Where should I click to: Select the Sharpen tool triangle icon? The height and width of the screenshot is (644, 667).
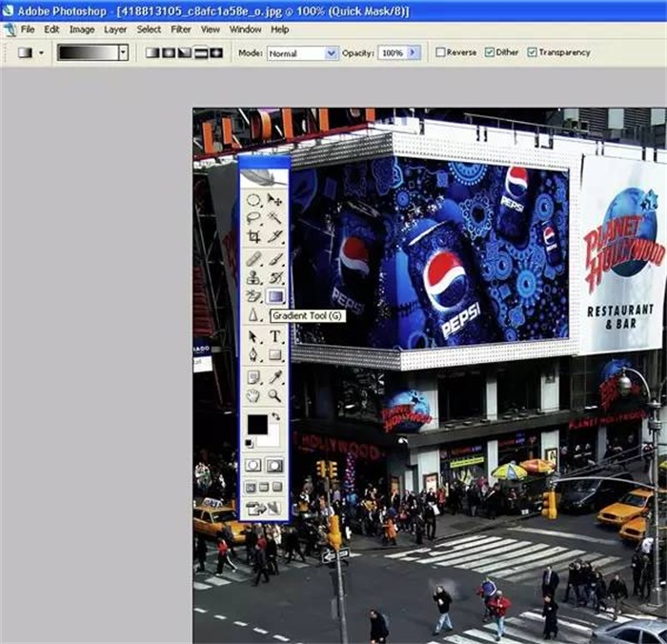click(254, 314)
